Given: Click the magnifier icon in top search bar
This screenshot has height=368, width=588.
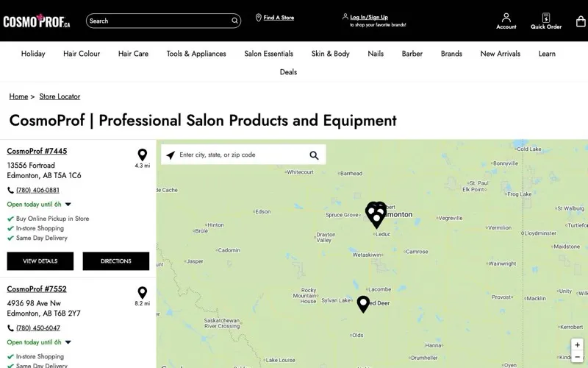Looking at the screenshot, I should tap(234, 21).
